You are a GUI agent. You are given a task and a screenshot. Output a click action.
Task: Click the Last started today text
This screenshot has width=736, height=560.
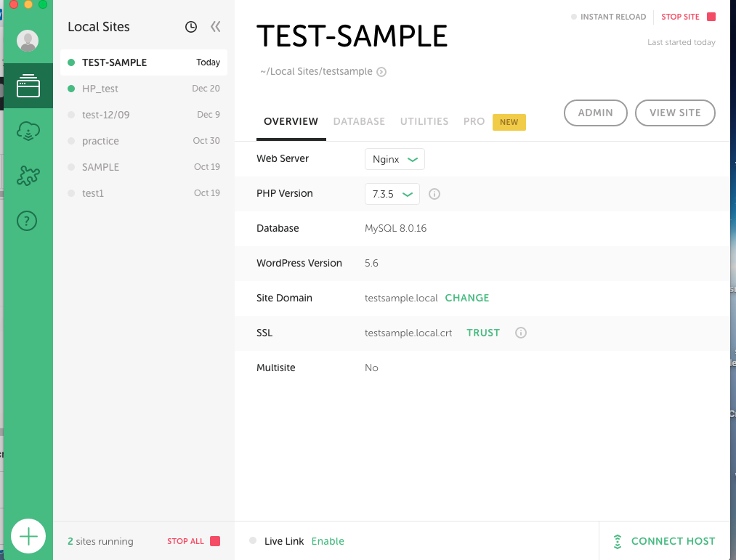[x=681, y=42]
